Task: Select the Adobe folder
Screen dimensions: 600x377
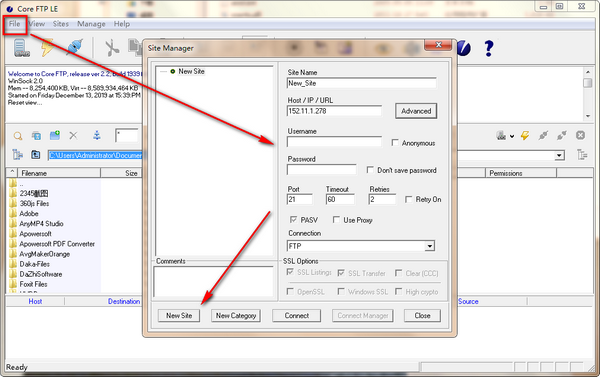Action: coord(29,214)
